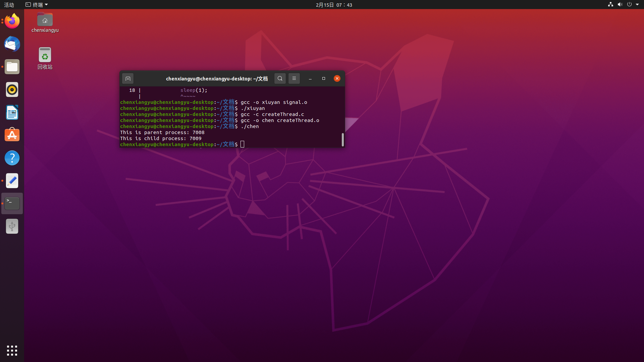Click the terminal window title text
The image size is (644, 362).
(217, 78)
